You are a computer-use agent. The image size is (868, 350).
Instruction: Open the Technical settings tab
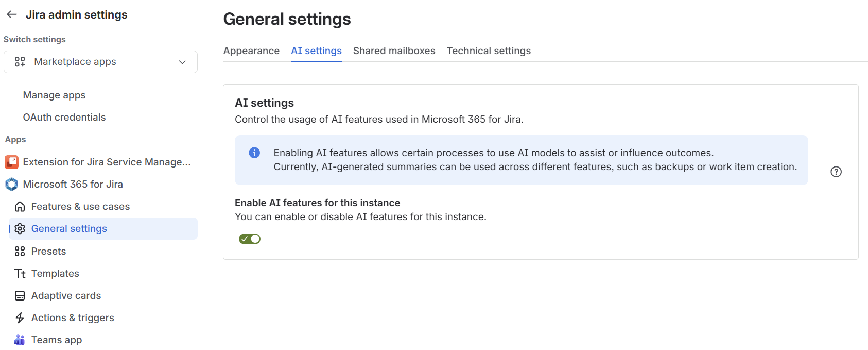489,51
